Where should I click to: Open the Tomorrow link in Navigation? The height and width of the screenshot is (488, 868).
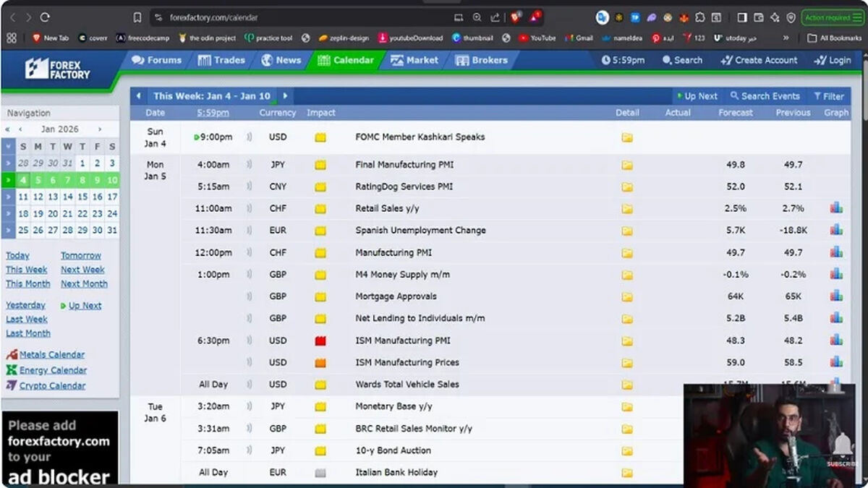(81, 256)
